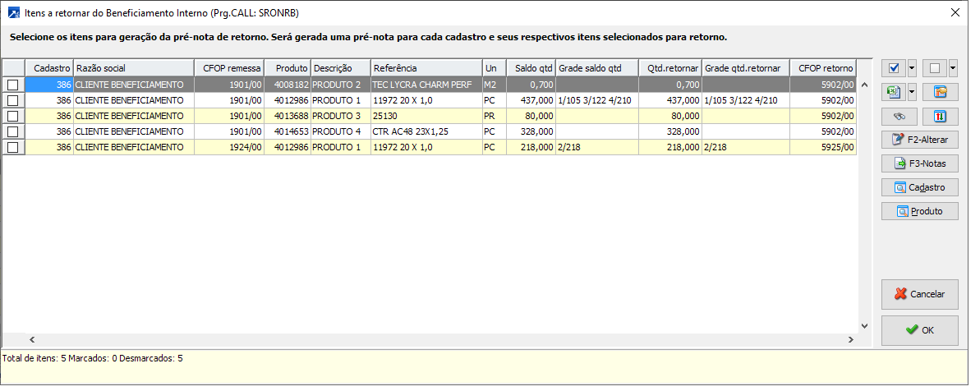Click the binoculars search icon button

click(899, 117)
